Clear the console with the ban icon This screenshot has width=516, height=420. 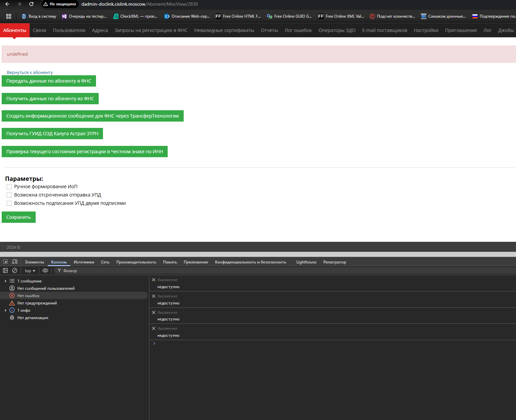click(x=15, y=270)
